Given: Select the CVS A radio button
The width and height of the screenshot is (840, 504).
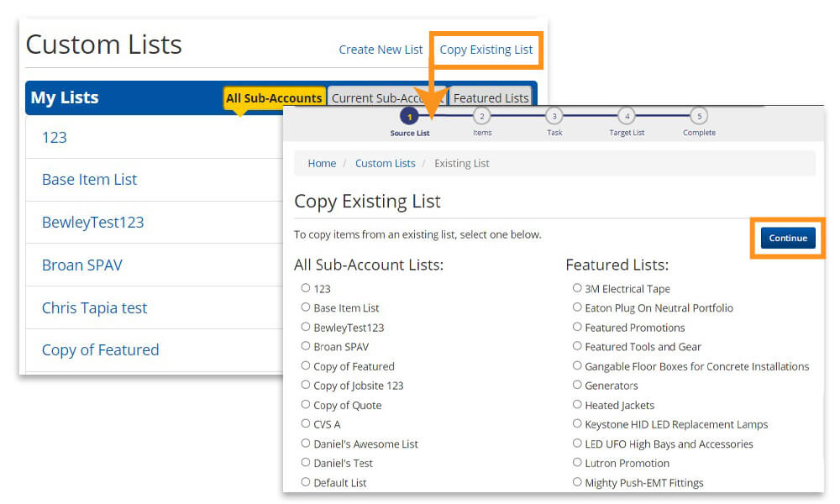Looking at the screenshot, I should [x=306, y=423].
